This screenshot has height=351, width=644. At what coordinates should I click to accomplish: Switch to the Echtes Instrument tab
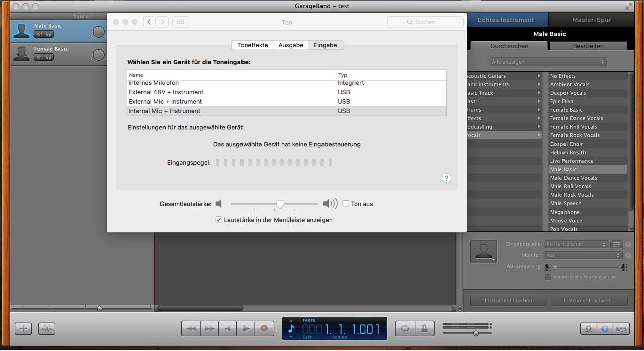[506, 20]
